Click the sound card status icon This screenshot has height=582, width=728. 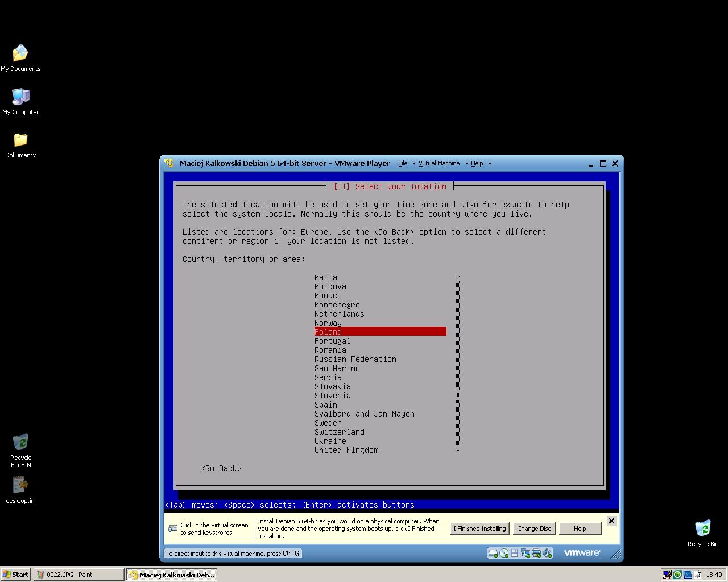click(x=547, y=552)
